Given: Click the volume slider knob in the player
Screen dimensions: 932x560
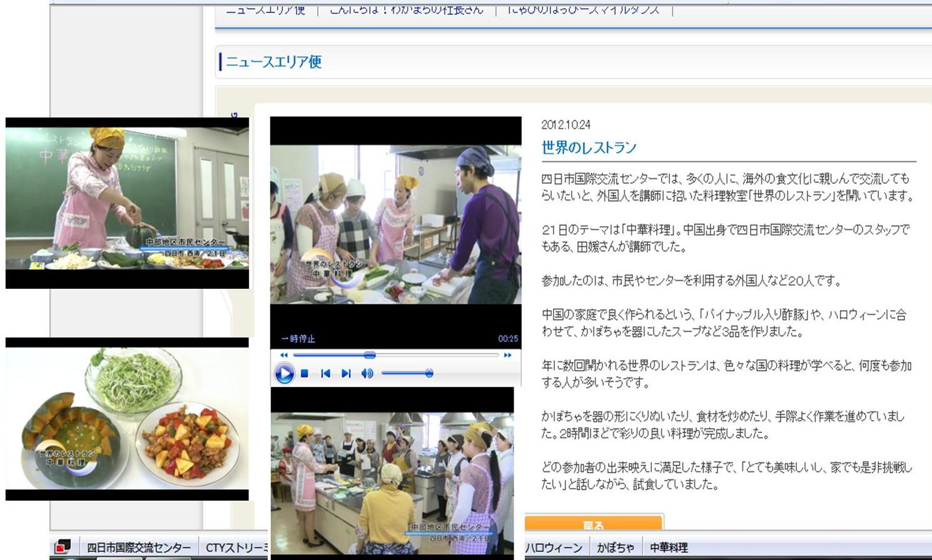Looking at the screenshot, I should [429, 373].
